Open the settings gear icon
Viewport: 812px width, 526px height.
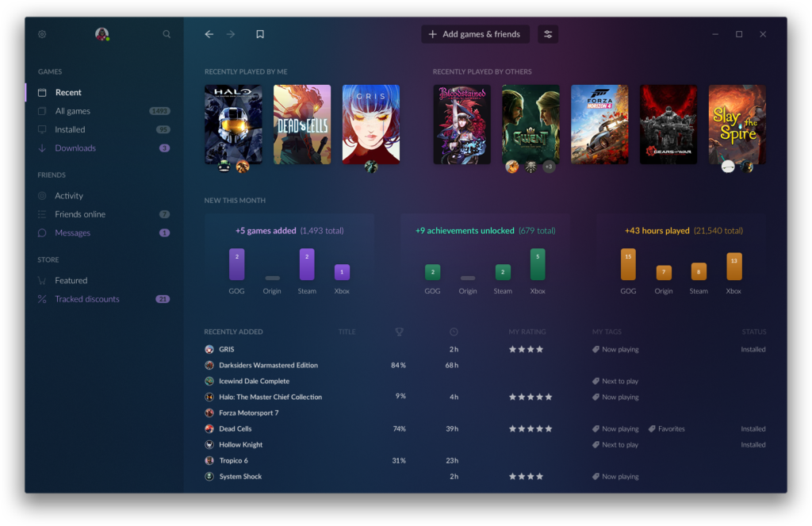(41, 34)
